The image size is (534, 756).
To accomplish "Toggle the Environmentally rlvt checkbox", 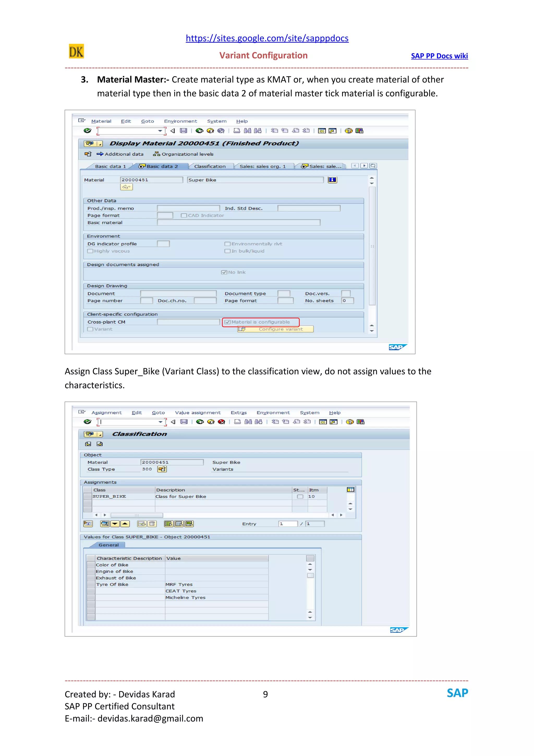I will (x=227, y=244).
